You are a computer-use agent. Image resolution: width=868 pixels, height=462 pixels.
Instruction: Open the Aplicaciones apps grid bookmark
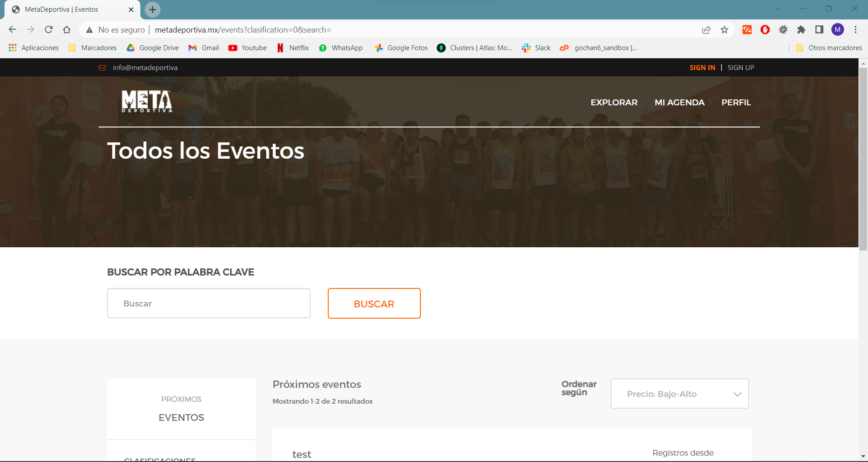click(34, 48)
